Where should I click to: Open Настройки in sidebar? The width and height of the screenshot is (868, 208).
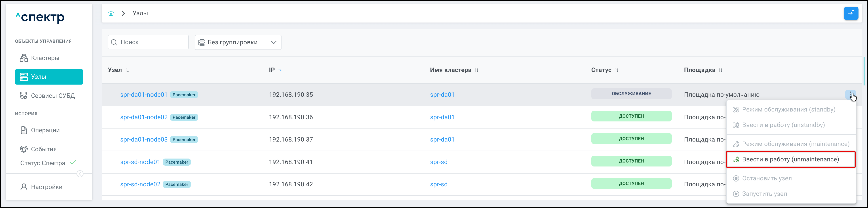[46, 187]
